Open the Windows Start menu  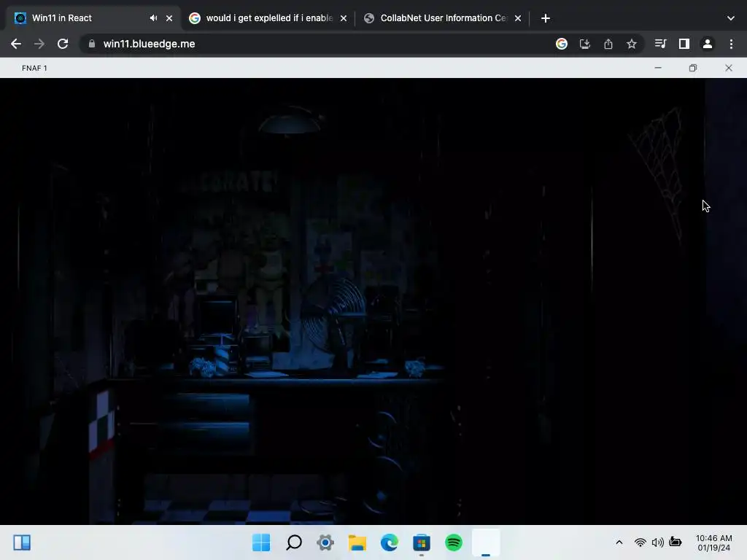(261, 542)
